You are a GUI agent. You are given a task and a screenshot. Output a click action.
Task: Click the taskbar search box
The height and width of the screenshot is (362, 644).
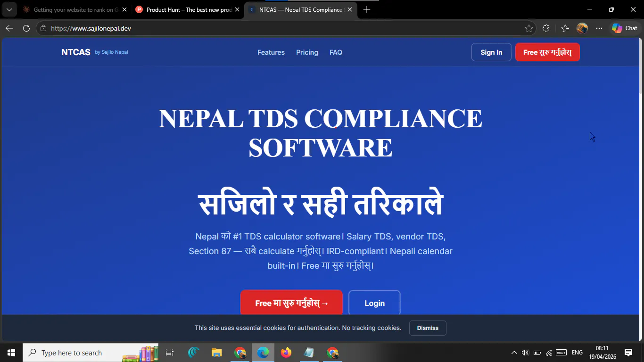click(91, 353)
